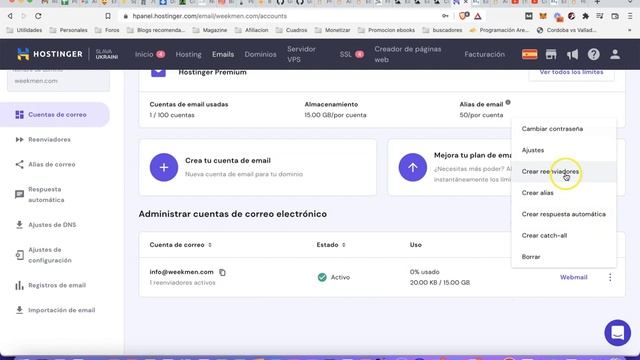Click info@weekmen.com account name
Image resolution: width=640 pixels, height=360 pixels.
coord(181,272)
